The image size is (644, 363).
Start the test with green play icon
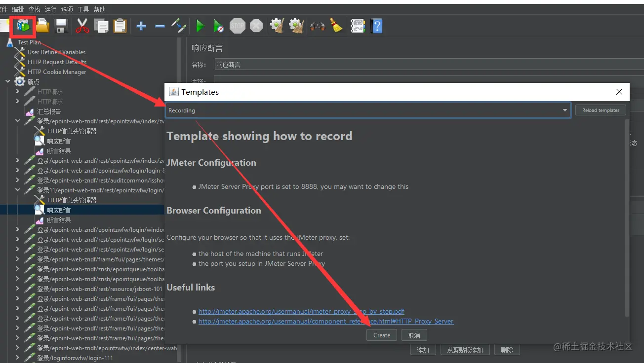[x=200, y=26]
